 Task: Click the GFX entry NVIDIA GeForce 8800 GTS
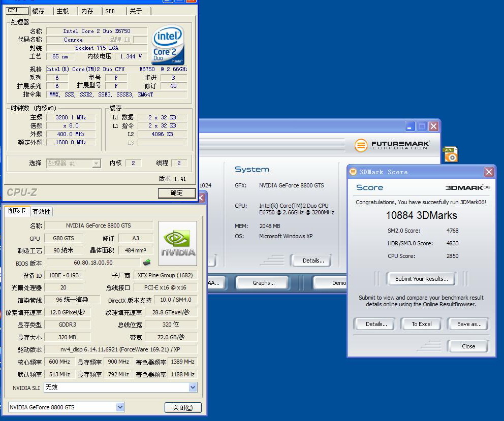(x=292, y=185)
